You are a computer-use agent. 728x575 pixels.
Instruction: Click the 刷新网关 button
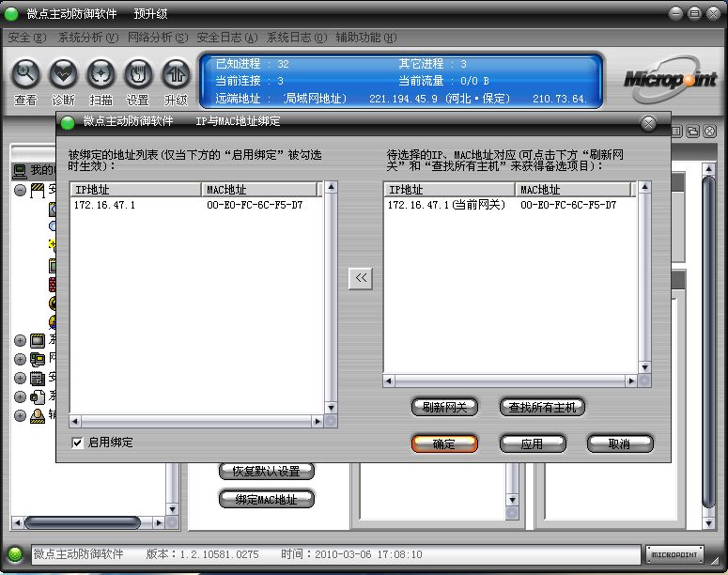click(444, 408)
